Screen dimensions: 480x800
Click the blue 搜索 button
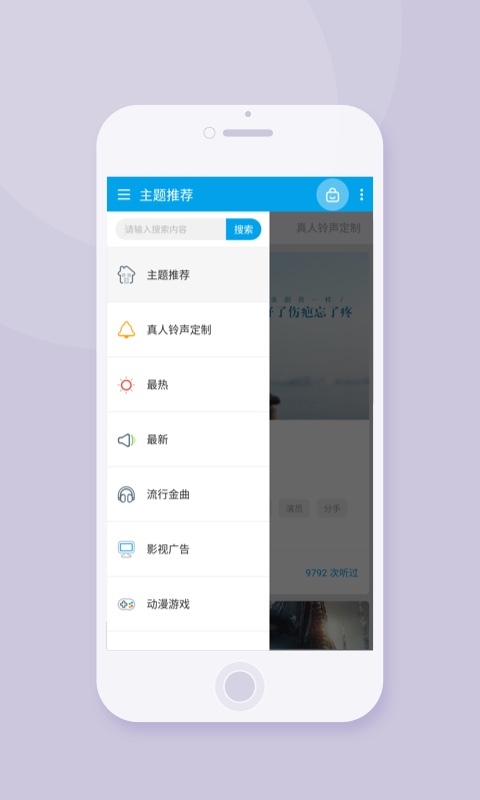(x=244, y=229)
